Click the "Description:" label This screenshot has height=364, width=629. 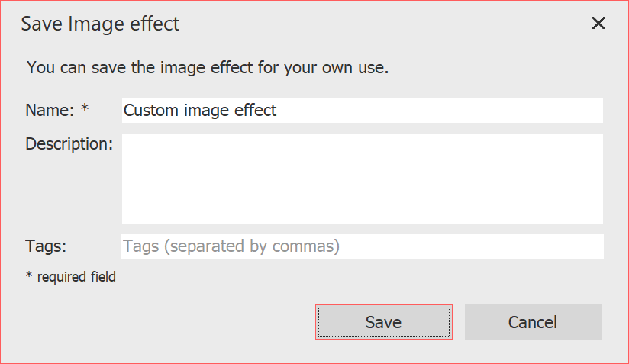[69, 143]
